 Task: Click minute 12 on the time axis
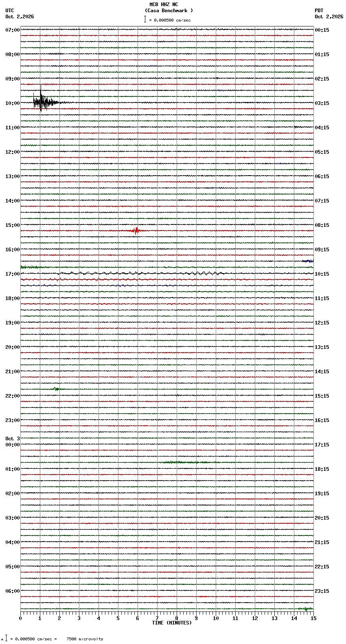255,618
